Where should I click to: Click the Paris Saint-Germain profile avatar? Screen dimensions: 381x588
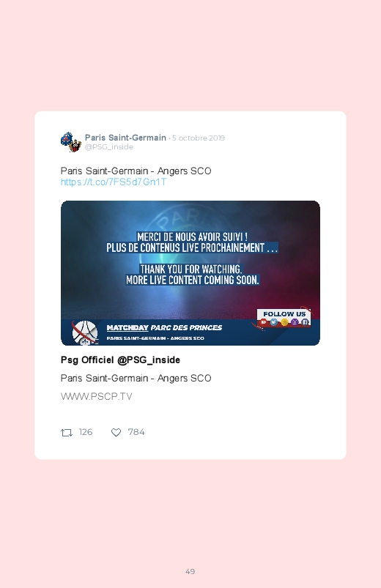[x=71, y=142]
